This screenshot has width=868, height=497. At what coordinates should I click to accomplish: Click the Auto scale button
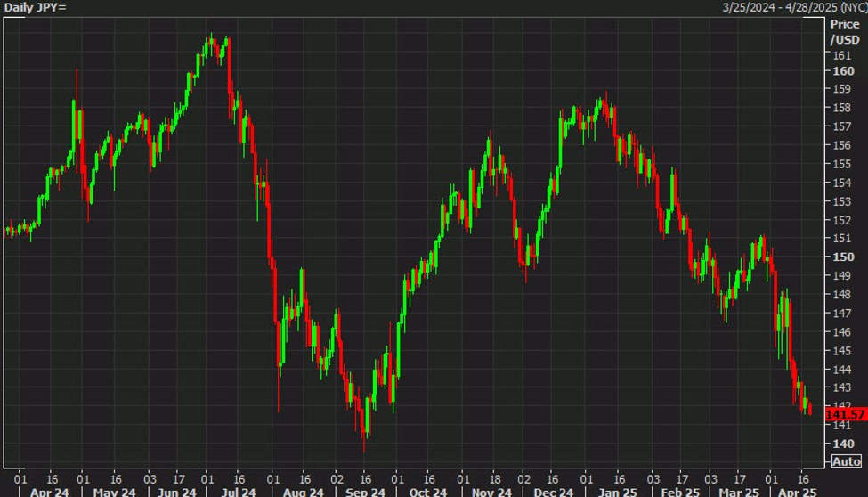(845, 461)
